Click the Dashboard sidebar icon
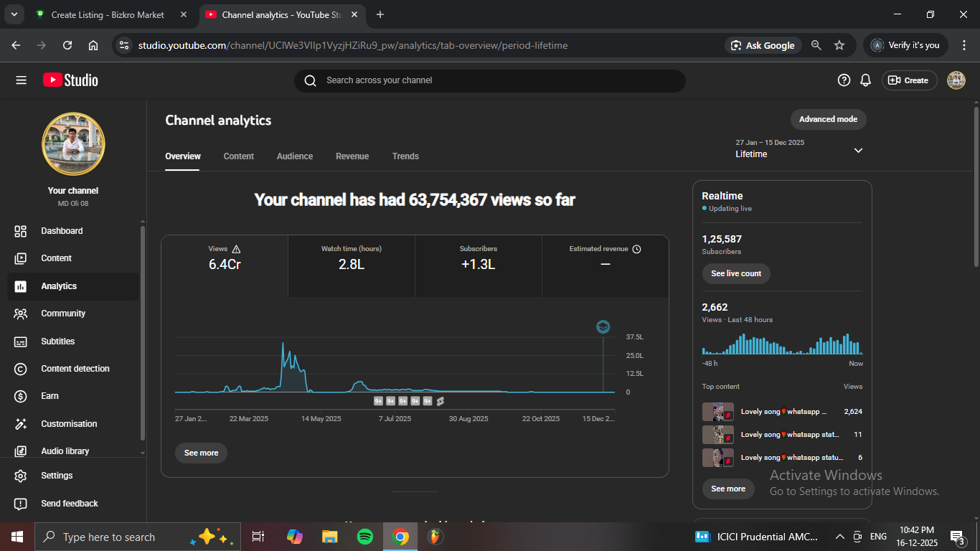 pos(21,231)
